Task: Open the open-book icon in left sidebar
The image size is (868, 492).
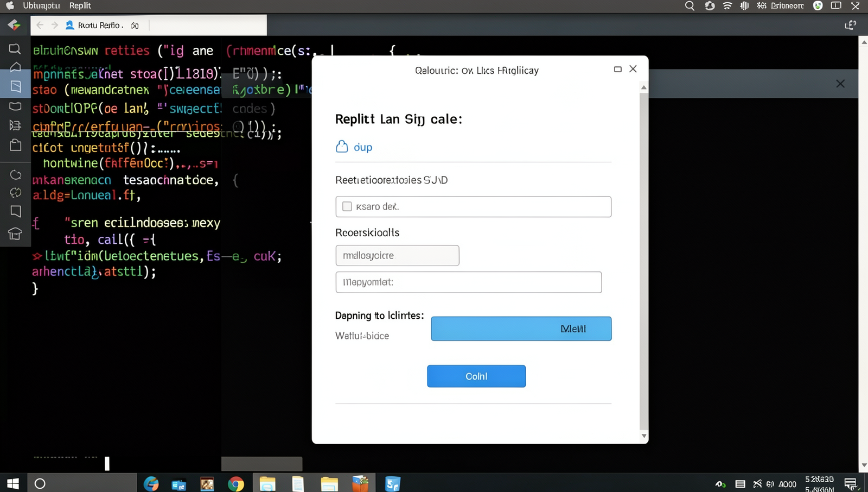Action: coord(15,106)
